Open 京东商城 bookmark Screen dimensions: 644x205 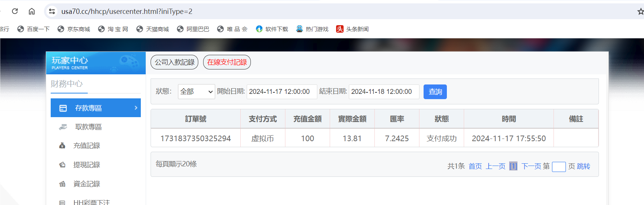(74, 29)
